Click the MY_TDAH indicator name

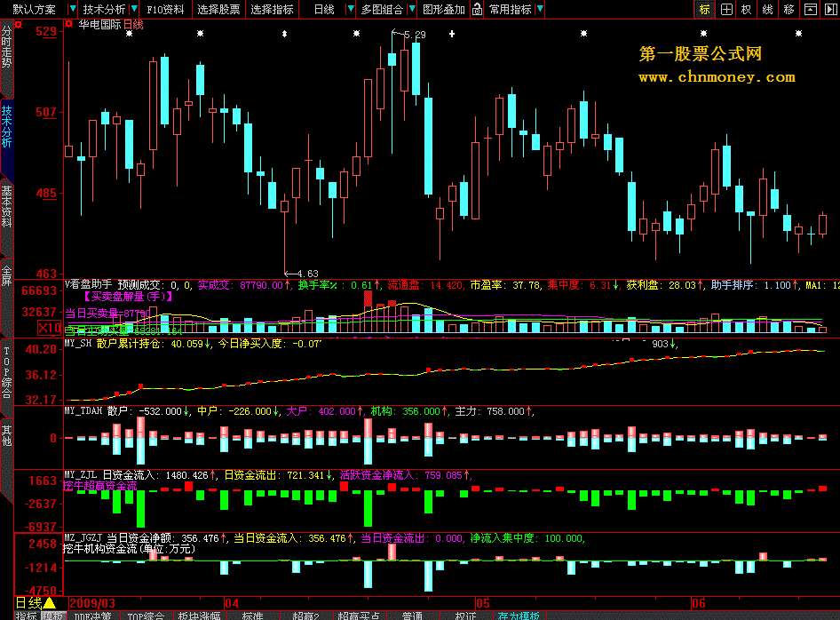point(83,411)
